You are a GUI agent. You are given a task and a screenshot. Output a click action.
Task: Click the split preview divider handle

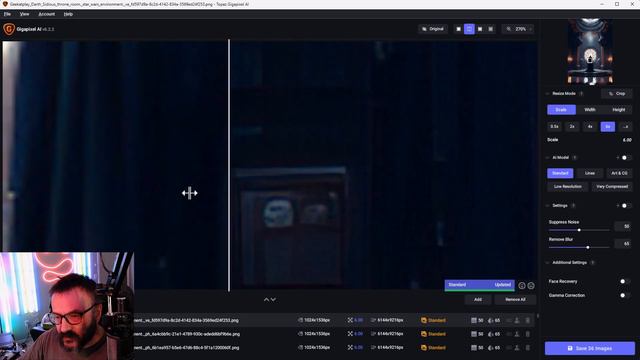(229, 165)
